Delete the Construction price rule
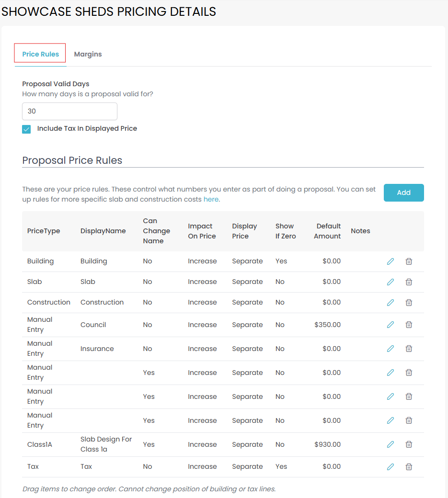 (409, 303)
